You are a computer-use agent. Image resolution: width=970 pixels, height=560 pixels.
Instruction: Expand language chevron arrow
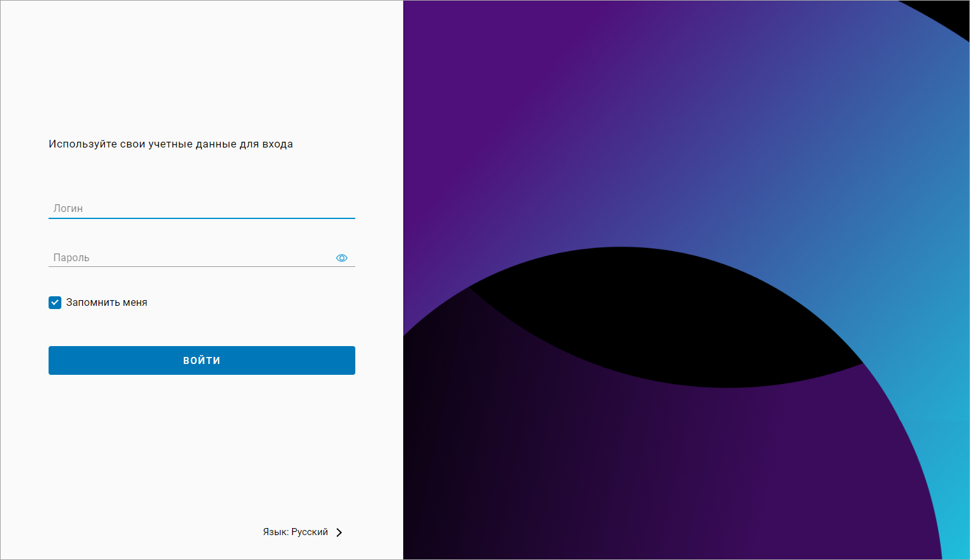tap(339, 533)
